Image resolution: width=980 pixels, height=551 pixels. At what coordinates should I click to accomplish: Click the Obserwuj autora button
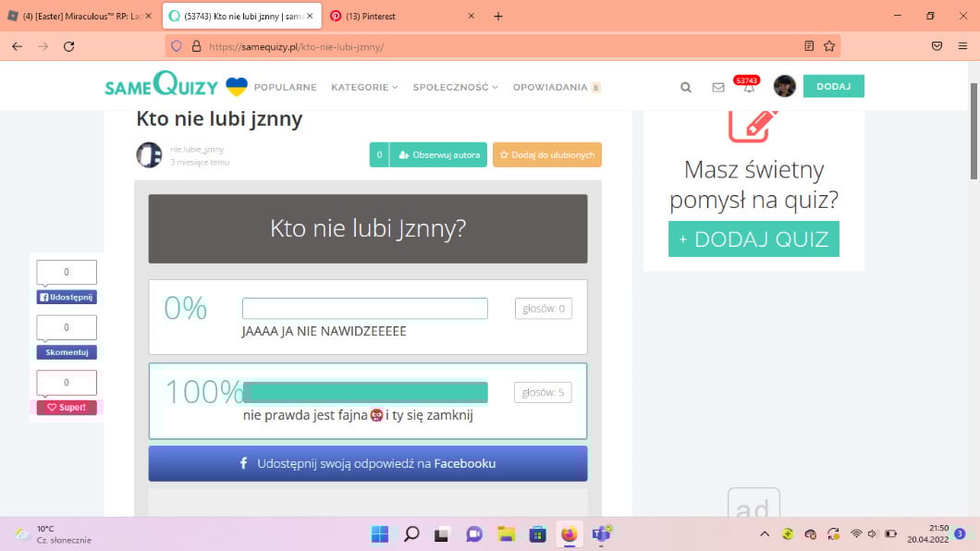(438, 155)
